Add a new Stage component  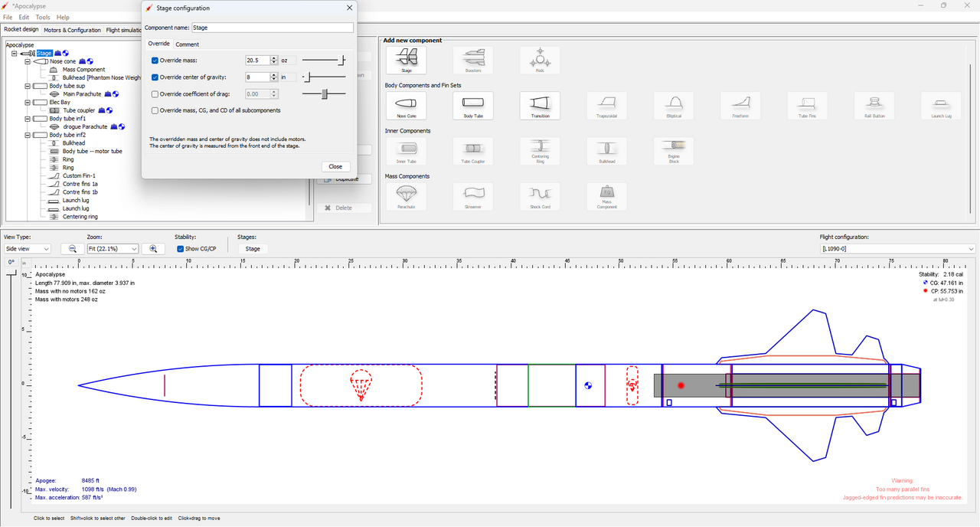[407, 61]
